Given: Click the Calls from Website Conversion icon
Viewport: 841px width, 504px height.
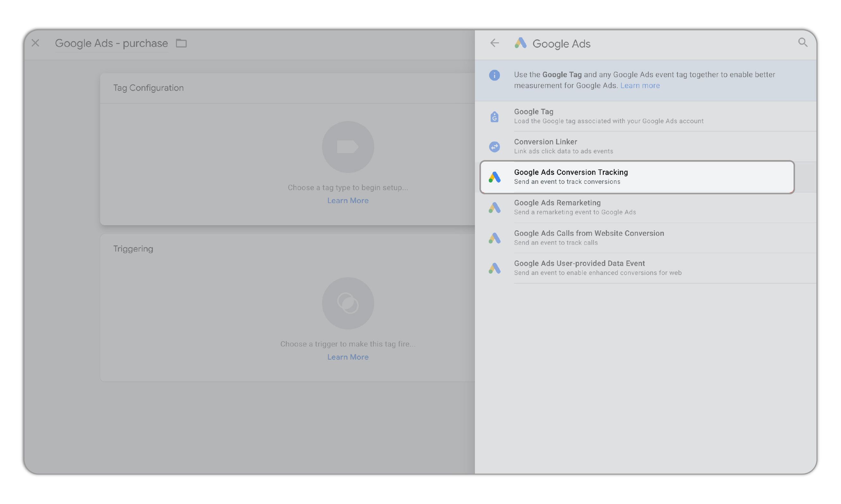Looking at the screenshot, I should [494, 238].
